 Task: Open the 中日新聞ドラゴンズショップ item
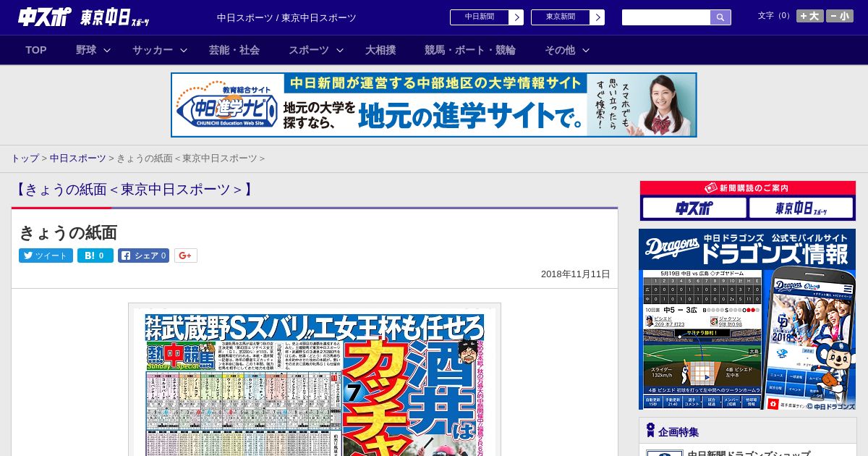[x=749, y=453]
